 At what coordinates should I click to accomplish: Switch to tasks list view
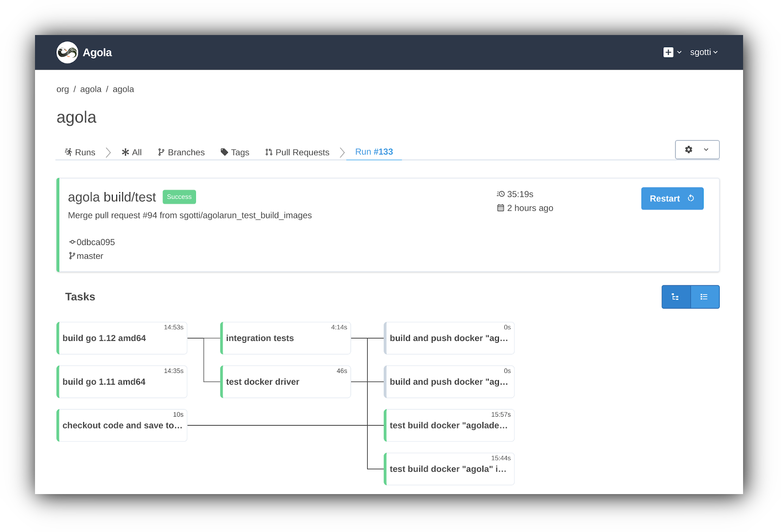point(705,297)
